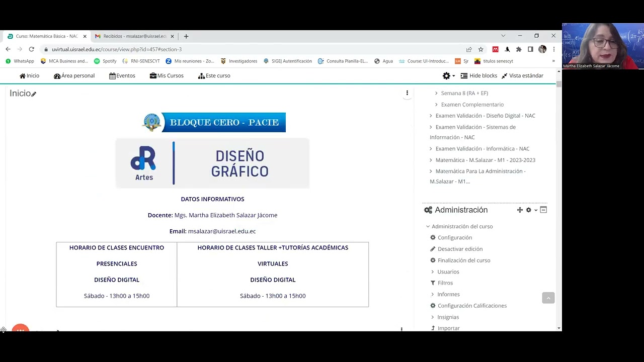Open Chrome three-dot menu

[553, 49]
